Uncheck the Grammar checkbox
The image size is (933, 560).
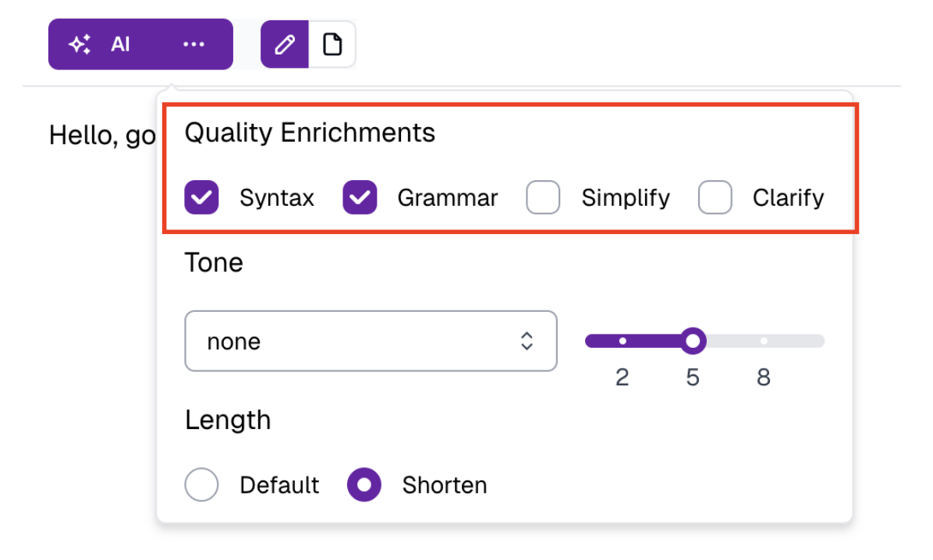360,197
